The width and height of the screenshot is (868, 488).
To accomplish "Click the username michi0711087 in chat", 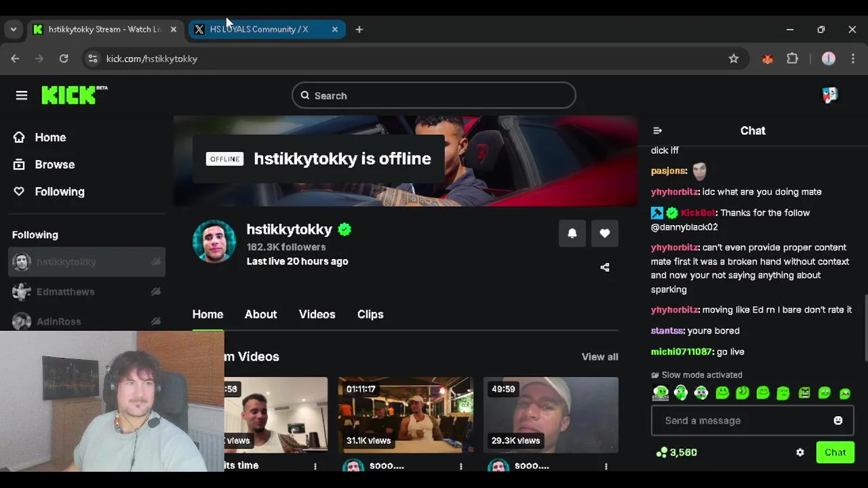I will pos(682,352).
